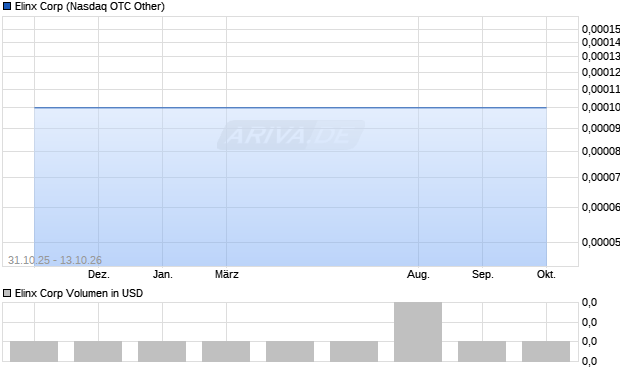Click the volume bar above 'Jan.'
Image resolution: width=620 pixels, height=371 pixels.
[x=162, y=351]
